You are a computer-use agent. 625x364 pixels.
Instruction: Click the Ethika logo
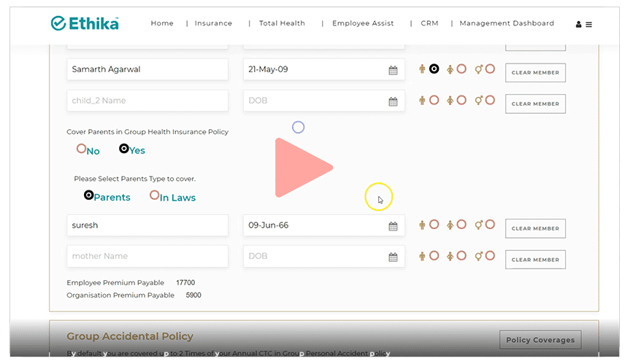pos(85,23)
